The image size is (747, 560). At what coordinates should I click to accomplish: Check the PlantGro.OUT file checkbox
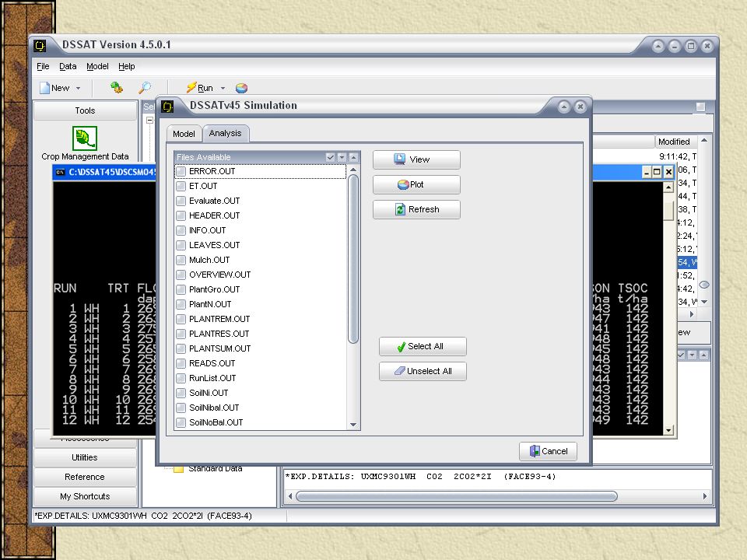tap(181, 289)
